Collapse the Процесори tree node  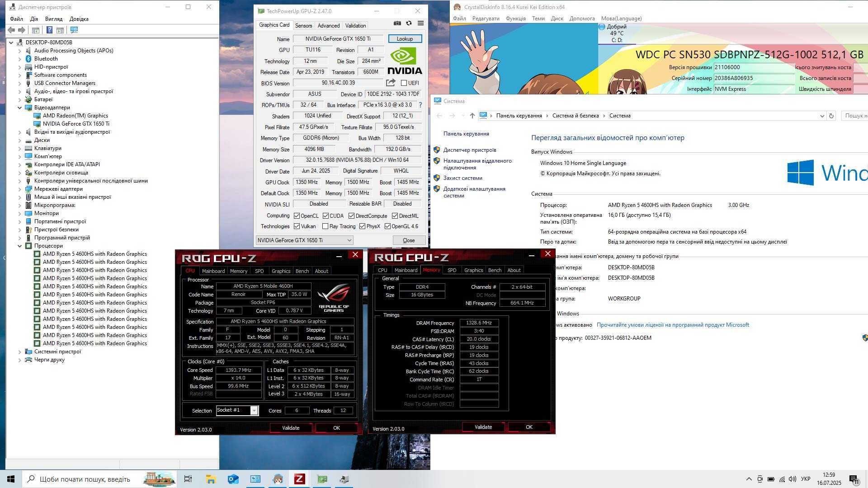click(19, 246)
